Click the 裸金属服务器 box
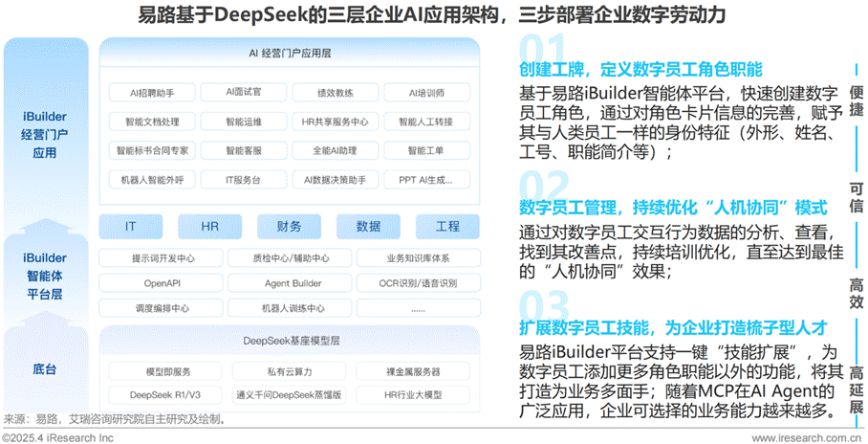868x444 pixels. coord(413,371)
